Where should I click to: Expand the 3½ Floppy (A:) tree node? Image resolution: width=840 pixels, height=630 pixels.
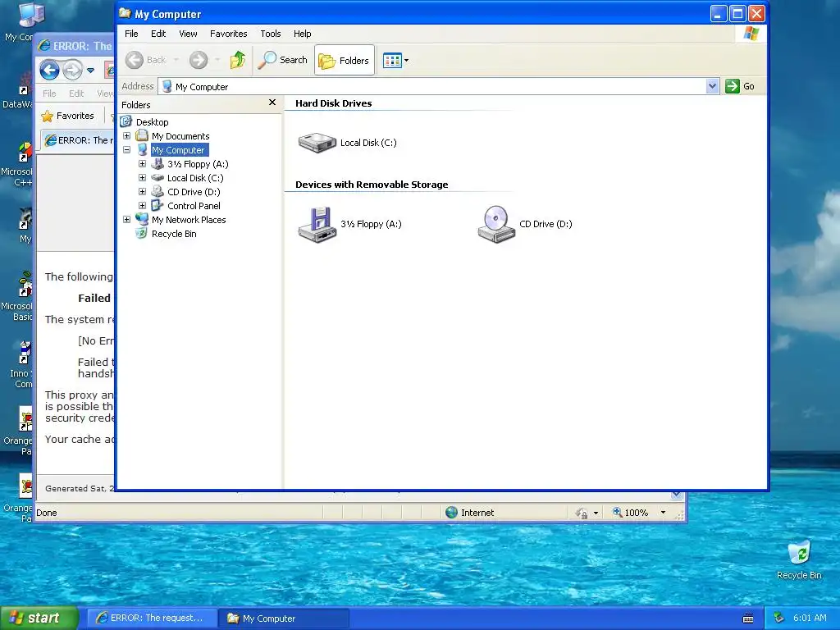point(143,164)
